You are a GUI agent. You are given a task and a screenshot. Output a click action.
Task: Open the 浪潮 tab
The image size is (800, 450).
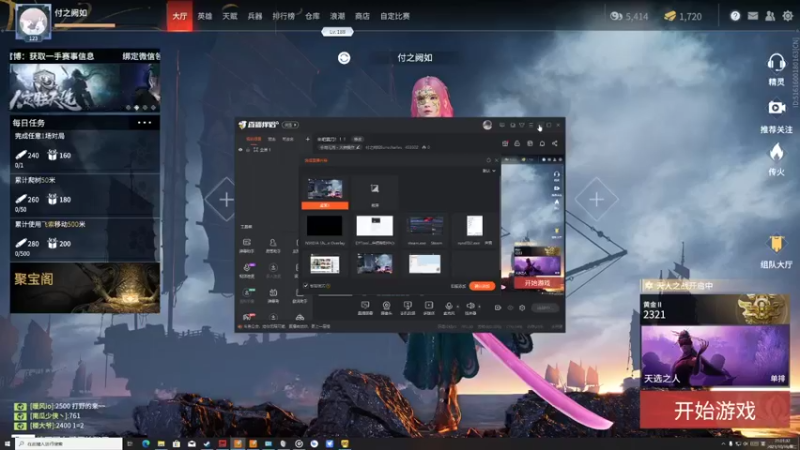tap(337, 16)
